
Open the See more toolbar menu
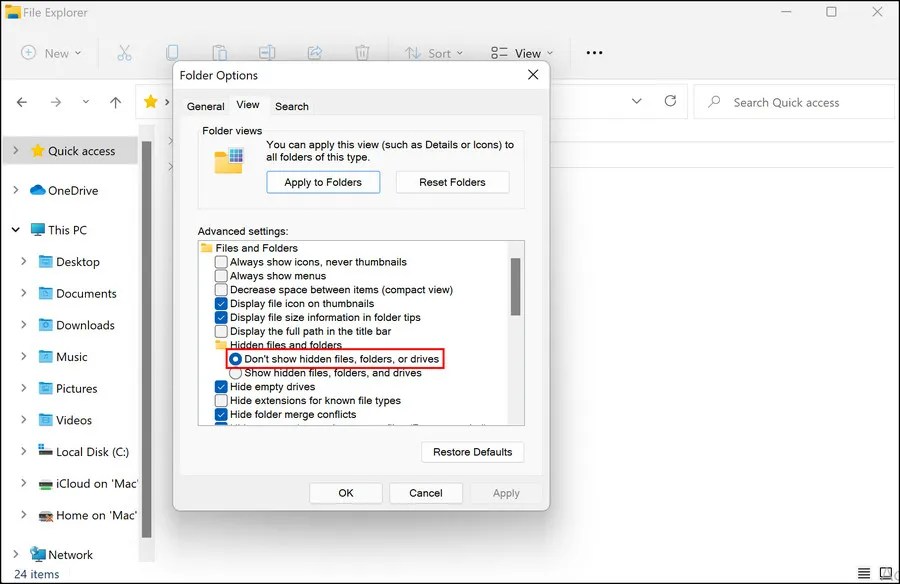[593, 52]
